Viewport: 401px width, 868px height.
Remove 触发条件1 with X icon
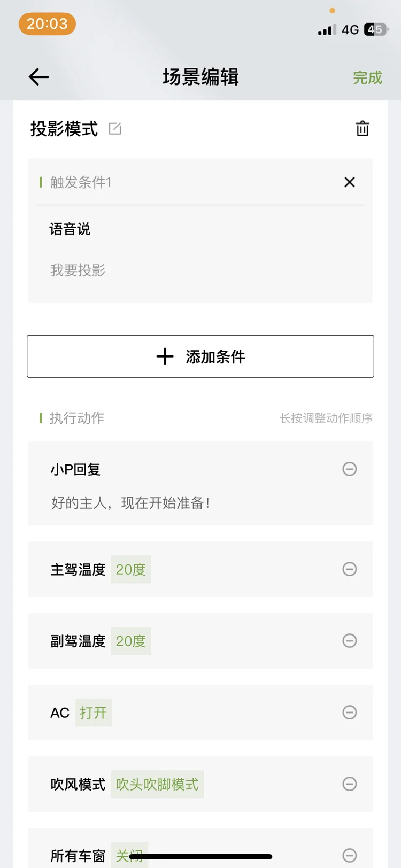350,182
